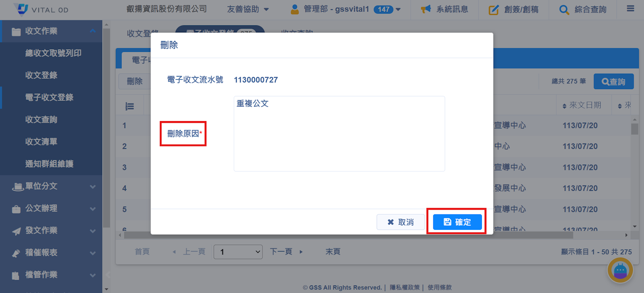Open 綜合查詢 search icon in header
The width and height of the screenshot is (644, 293).
(x=564, y=10)
